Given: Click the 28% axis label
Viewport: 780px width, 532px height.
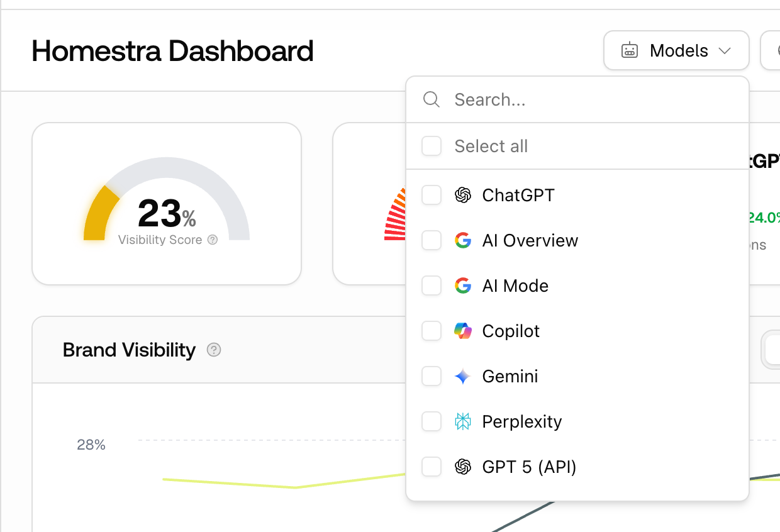Looking at the screenshot, I should point(91,445).
